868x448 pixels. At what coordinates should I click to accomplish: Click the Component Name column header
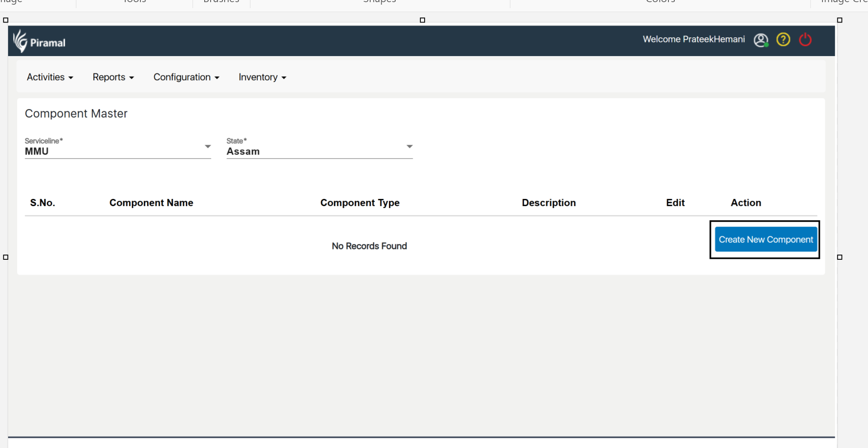151,203
